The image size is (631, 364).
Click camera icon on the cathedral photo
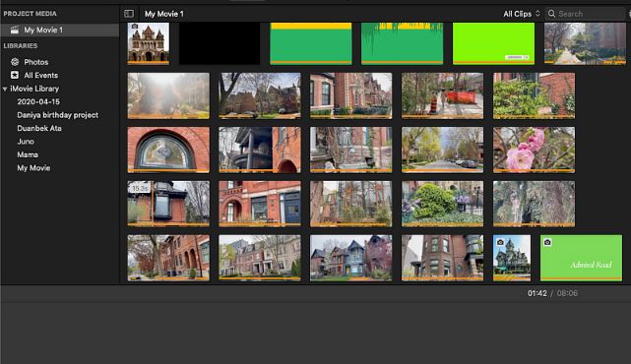pyautogui.click(x=135, y=27)
